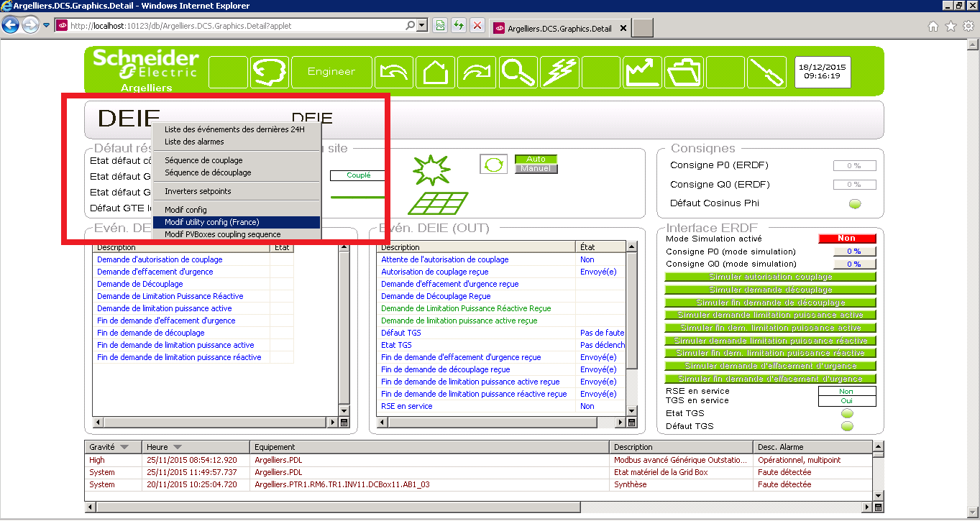Choose Séquence de couplage from context menu
980x521 pixels.
[x=203, y=160]
